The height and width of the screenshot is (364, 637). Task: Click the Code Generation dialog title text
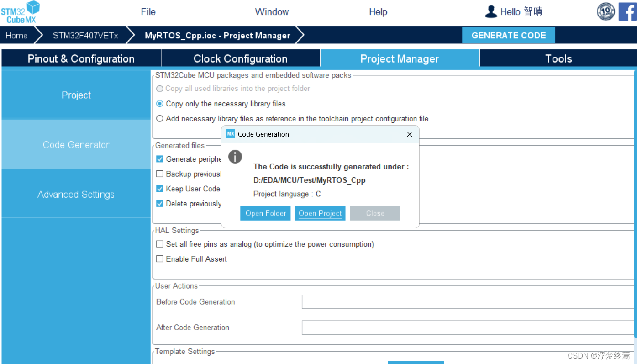(x=263, y=134)
